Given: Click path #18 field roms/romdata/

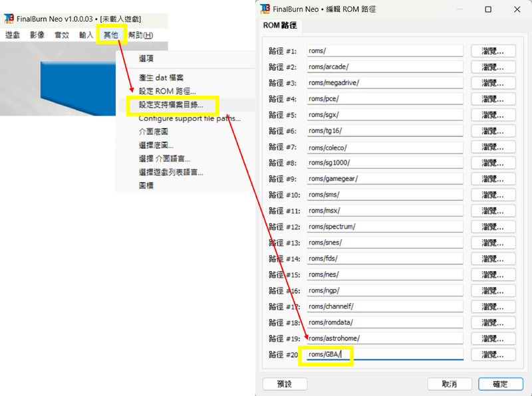Looking at the screenshot, I should click(x=385, y=322).
